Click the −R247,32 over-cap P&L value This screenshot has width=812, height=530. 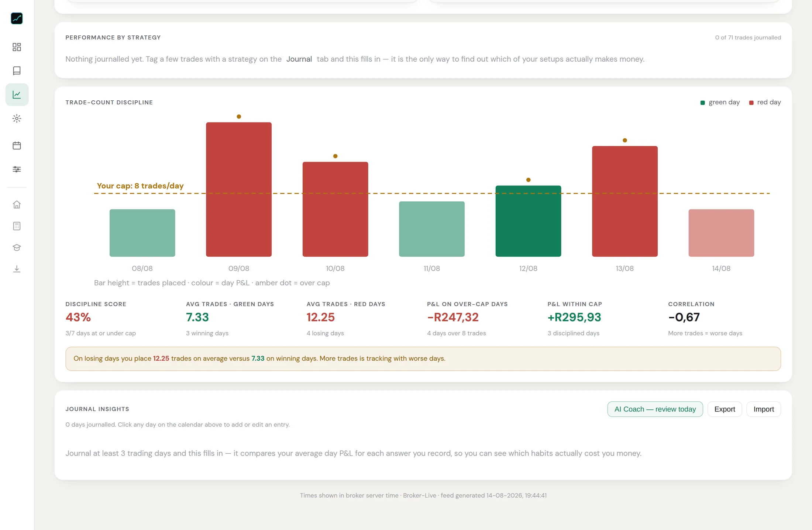coord(453,317)
